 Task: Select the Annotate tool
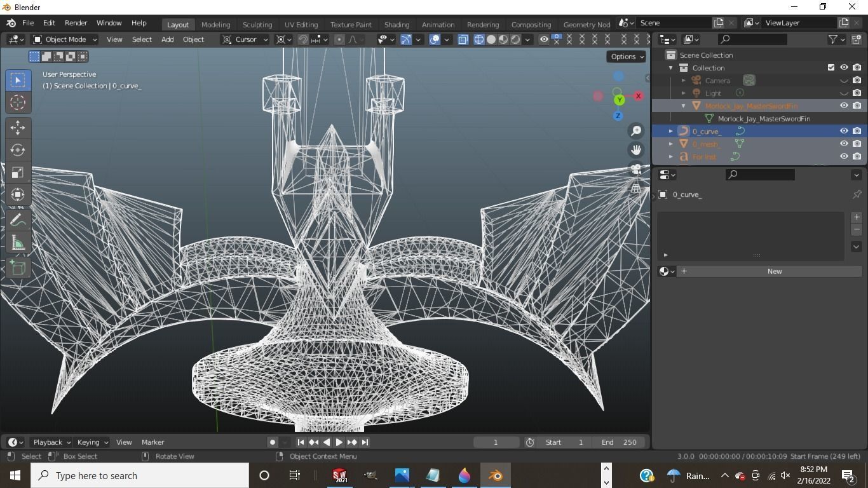[18, 220]
